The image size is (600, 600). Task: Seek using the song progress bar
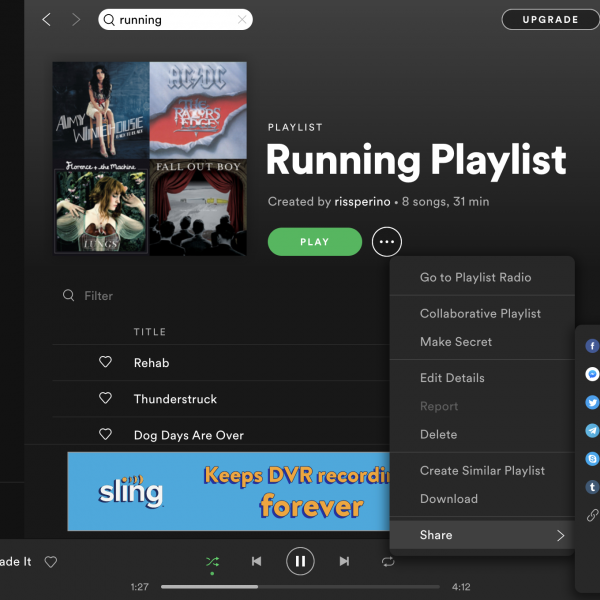300,587
